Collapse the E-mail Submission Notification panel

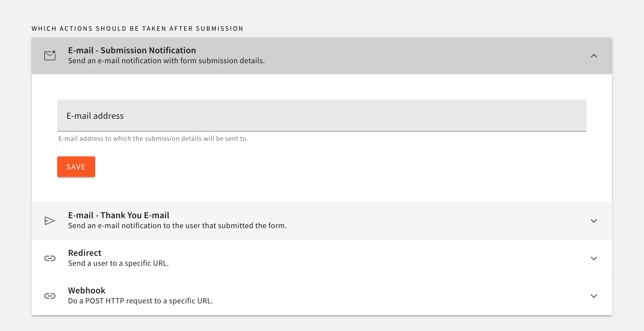(x=594, y=56)
